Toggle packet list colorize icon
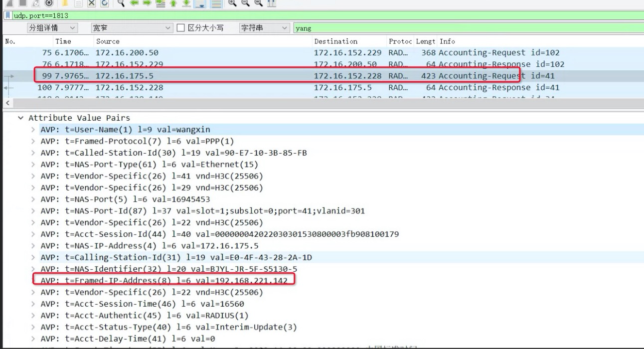Viewport: 644px width, 349px height. tap(216, 3)
